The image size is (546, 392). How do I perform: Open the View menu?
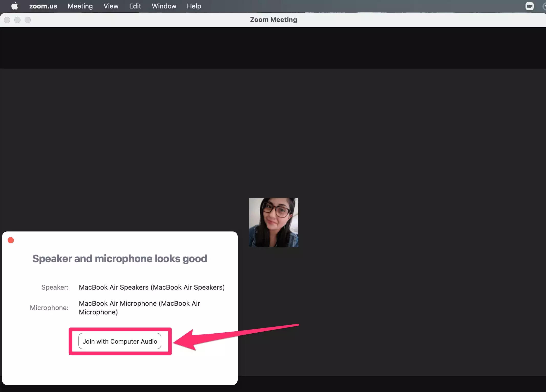111,6
